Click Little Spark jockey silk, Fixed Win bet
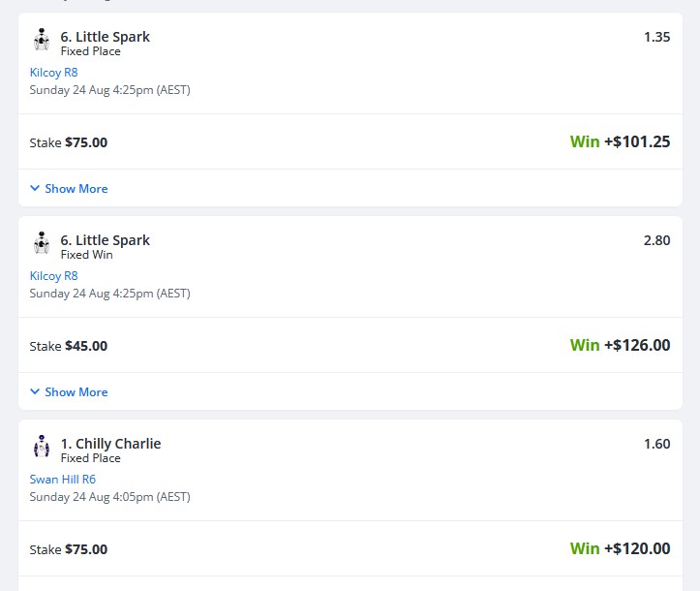Image resolution: width=700 pixels, height=591 pixels. (x=42, y=243)
